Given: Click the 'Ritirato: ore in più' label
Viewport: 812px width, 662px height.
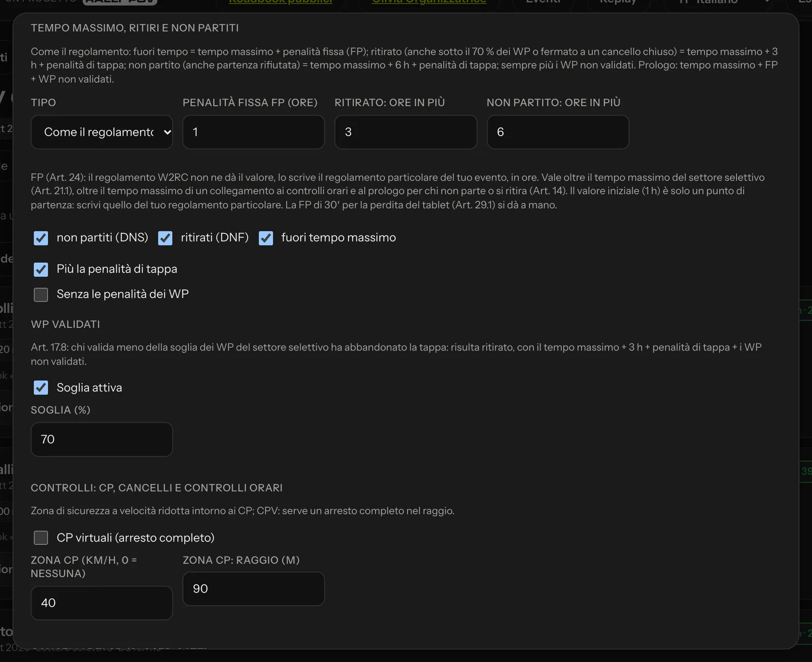Looking at the screenshot, I should click(390, 102).
